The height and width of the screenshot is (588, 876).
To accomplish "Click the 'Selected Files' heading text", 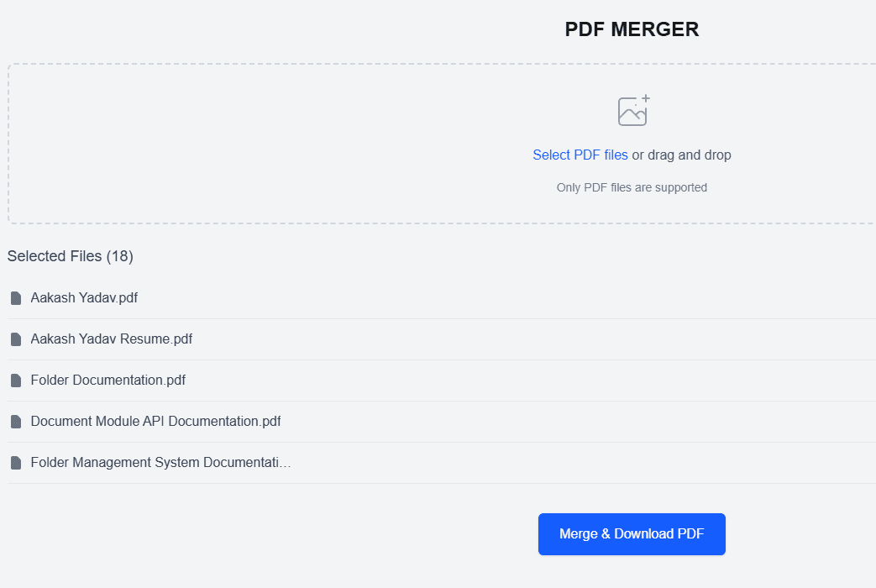I will click(54, 256).
